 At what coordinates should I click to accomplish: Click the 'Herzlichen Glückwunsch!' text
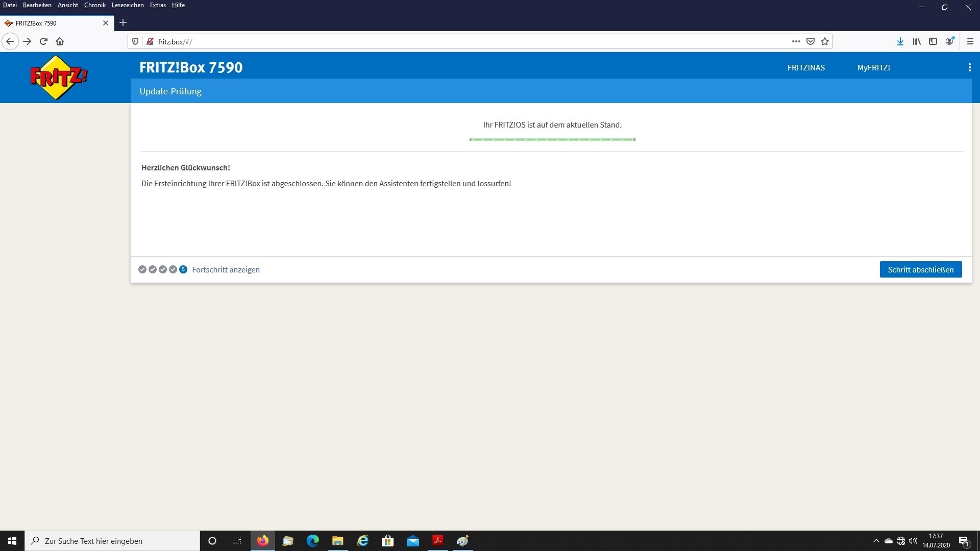[x=186, y=167]
